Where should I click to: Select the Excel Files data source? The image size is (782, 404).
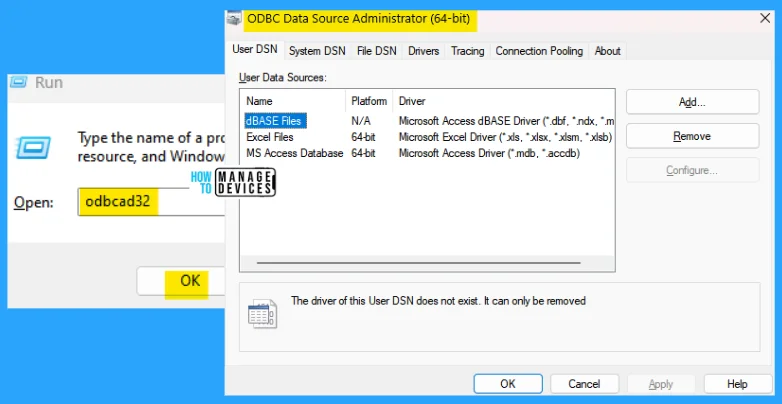click(270, 137)
